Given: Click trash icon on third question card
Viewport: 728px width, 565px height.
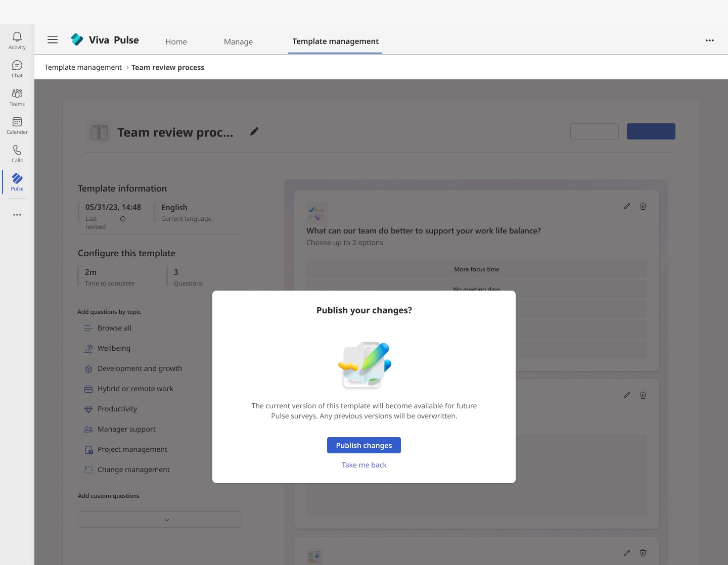Looking at the screenshot, I should (643, 553).
